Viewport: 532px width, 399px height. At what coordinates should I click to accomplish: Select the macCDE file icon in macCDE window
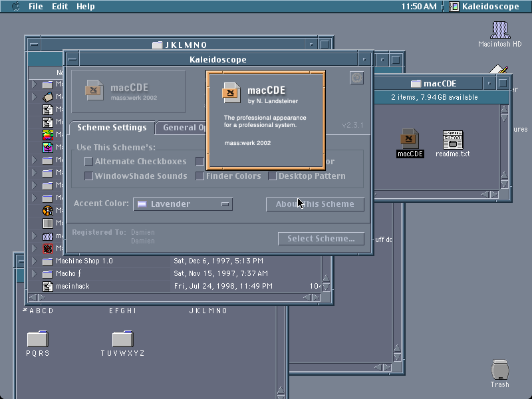click(x=410, y=138)
